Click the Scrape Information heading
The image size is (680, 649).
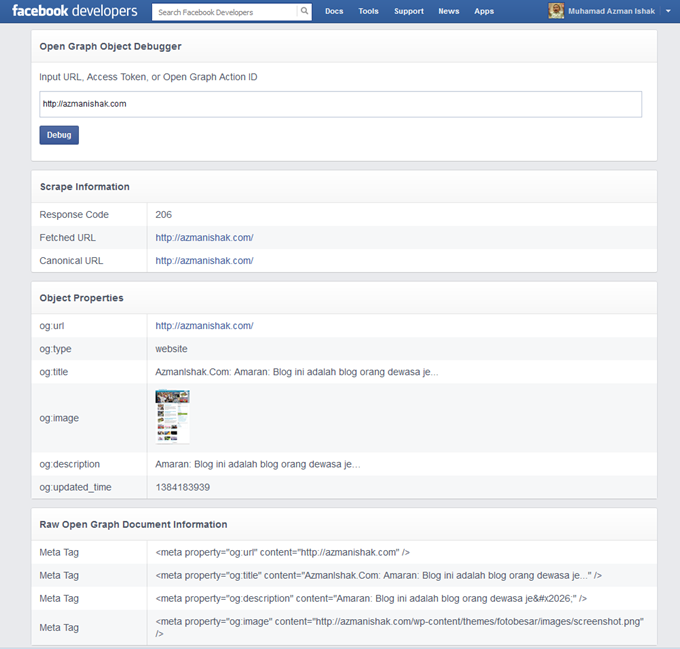coord(85,187)
